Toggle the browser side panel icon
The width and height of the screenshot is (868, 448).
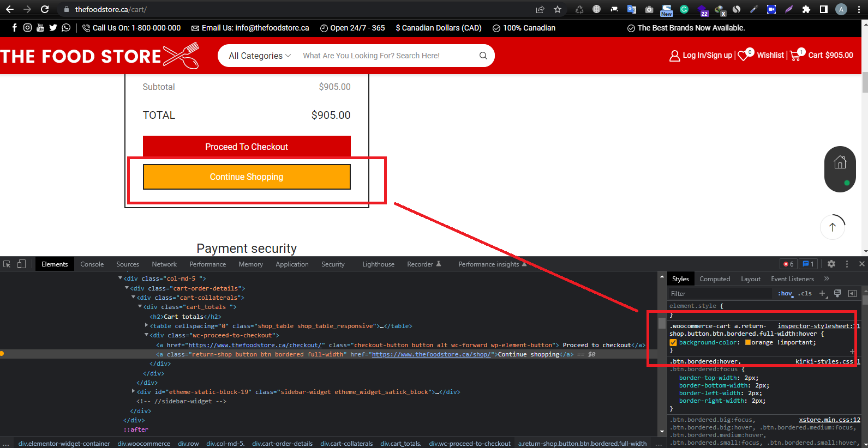tap(824, 9)
